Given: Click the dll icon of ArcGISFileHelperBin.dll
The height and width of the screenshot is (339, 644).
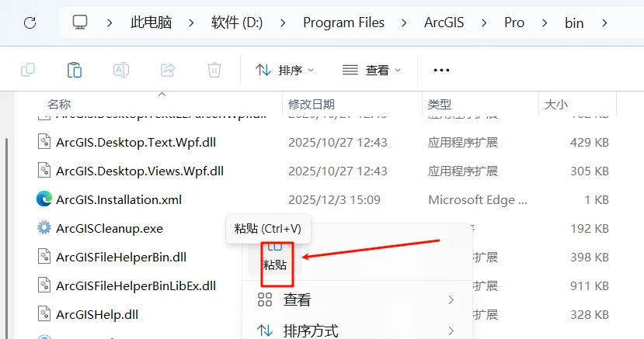Looking at the screenshot, I should [x=44, y=256].
